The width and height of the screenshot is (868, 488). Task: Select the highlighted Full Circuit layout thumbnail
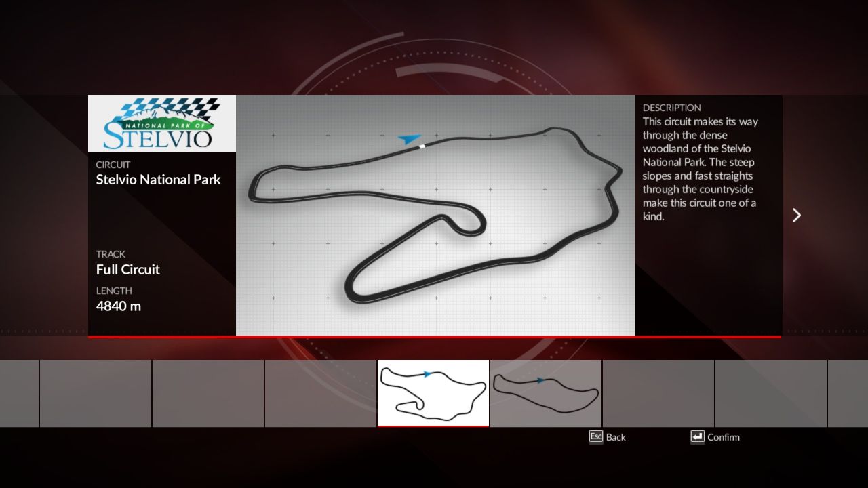pyautogui.click(x=433, y=393)
